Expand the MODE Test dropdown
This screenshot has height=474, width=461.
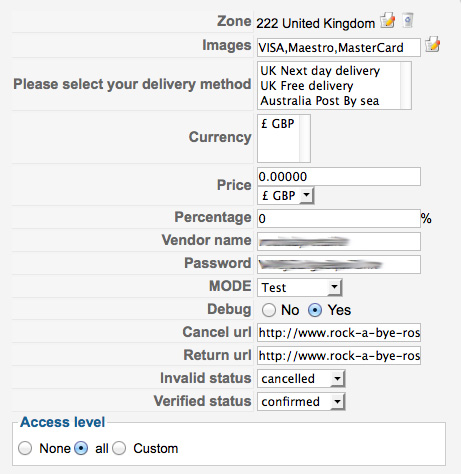coord(300,287)
